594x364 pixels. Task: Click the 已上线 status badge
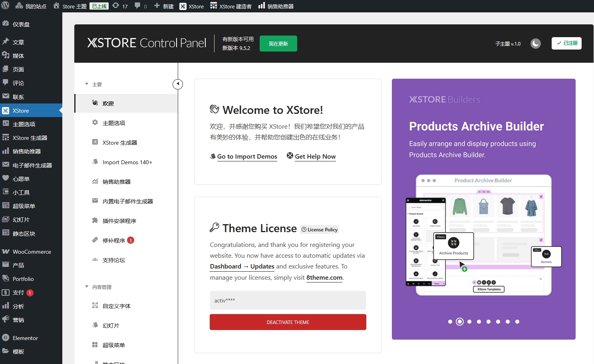[x=99, y=6]
